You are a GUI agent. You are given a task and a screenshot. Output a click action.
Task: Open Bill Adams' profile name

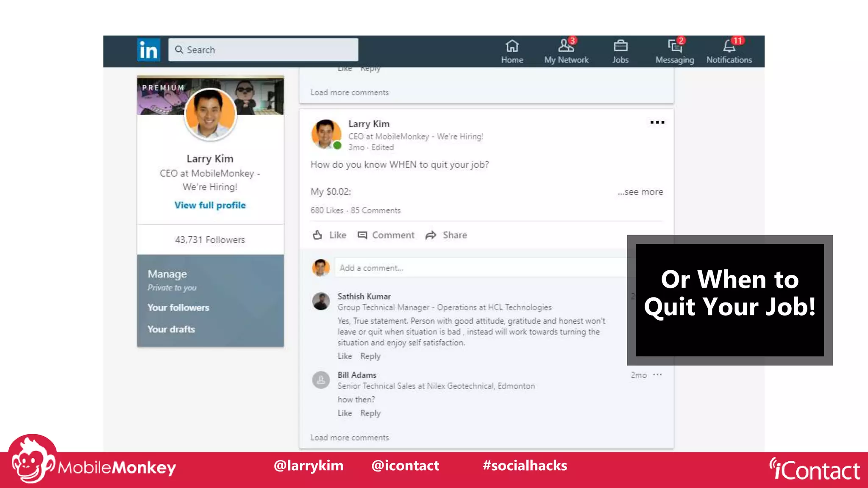tap(357, 375)
